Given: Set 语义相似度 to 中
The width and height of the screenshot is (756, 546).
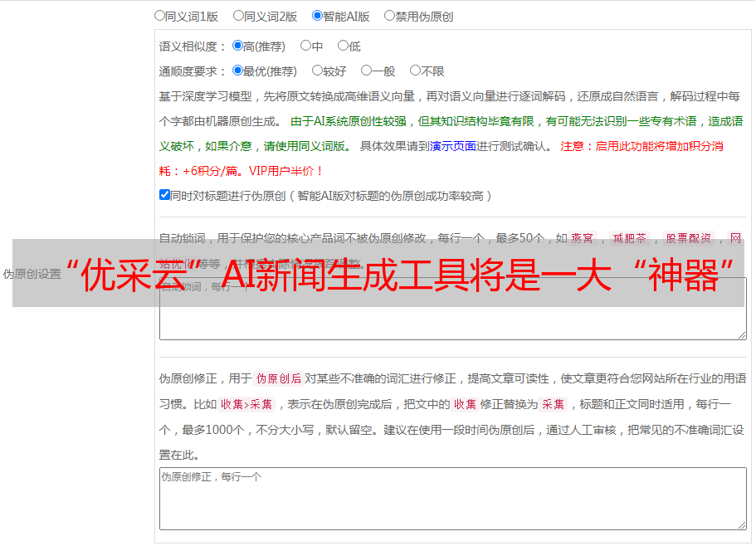Looking at the screenshot, I should click(x=305, y=46).
